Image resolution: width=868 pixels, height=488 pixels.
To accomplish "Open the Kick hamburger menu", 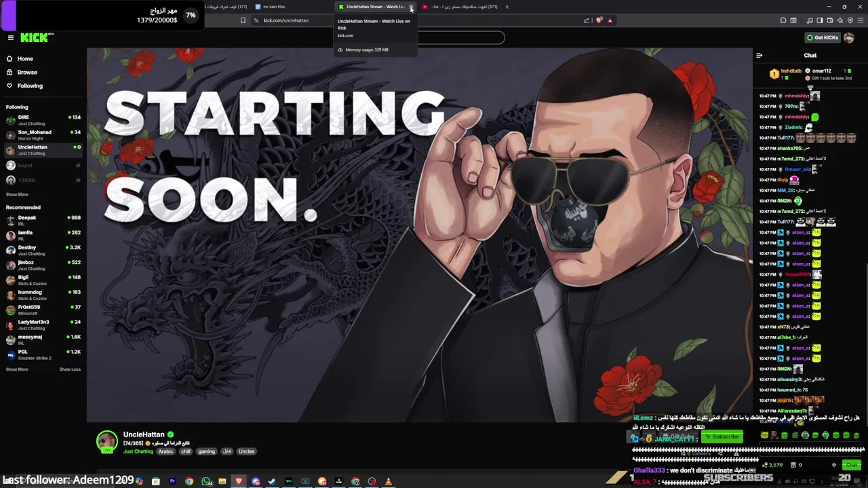I will tap(10, 38).
